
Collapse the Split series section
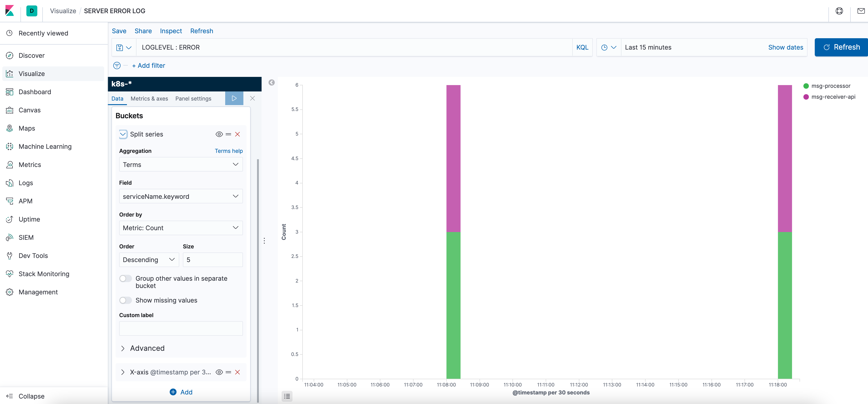coord(123,134)
